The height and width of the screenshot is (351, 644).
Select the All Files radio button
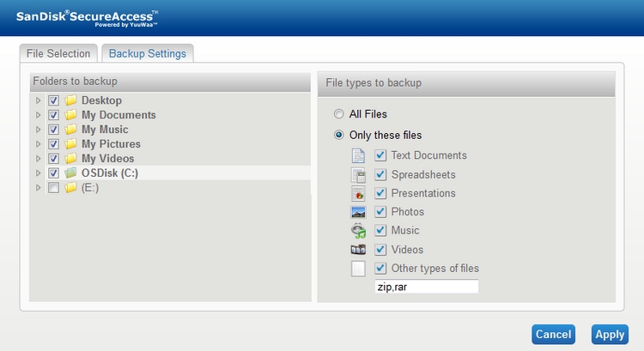[x=339, y=114]
